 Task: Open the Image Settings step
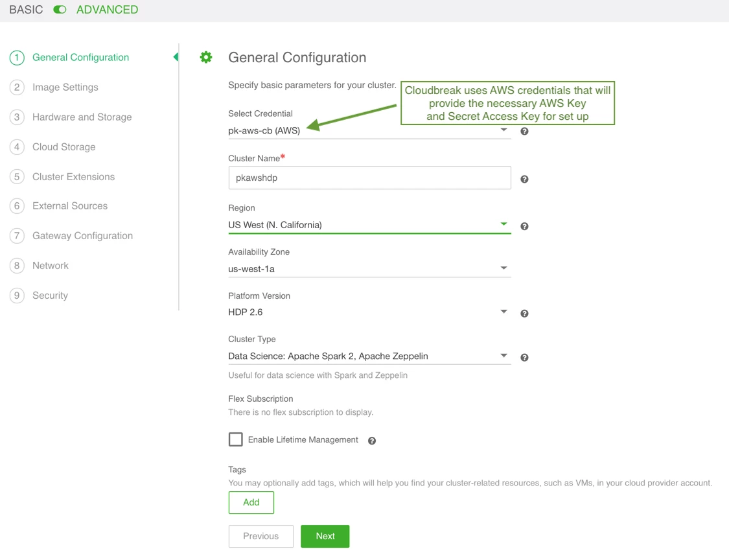pos(54,87)
